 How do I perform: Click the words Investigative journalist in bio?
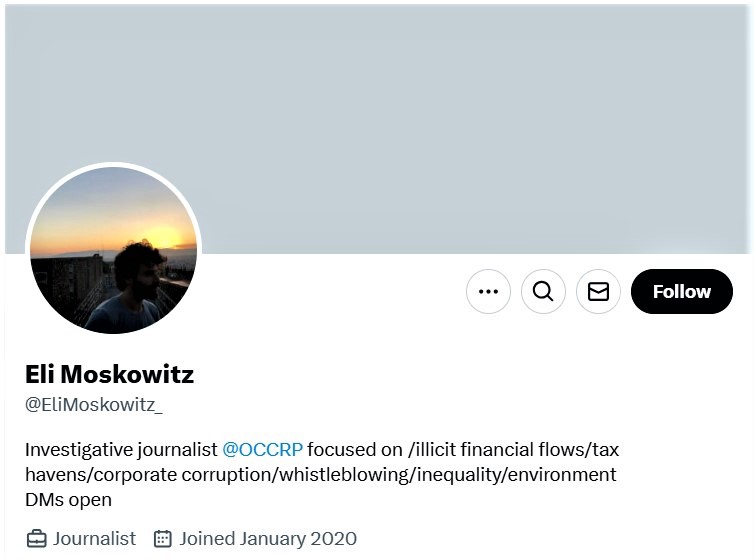tap(120, 449)
